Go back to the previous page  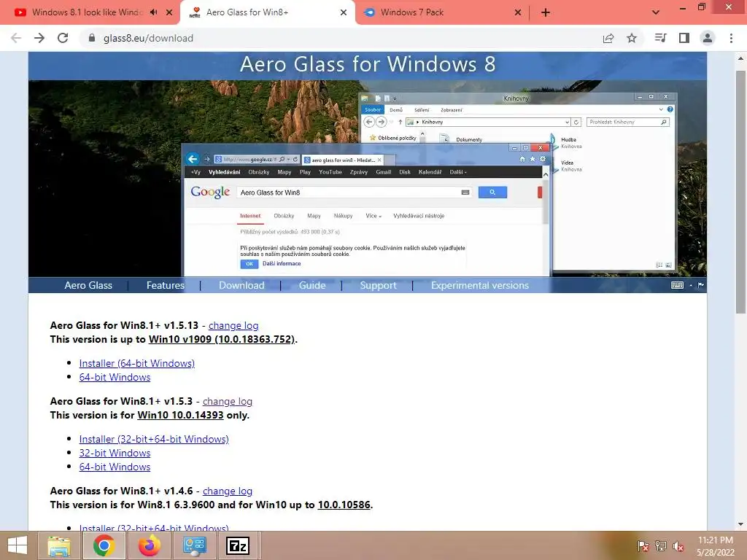coord(16,38)
